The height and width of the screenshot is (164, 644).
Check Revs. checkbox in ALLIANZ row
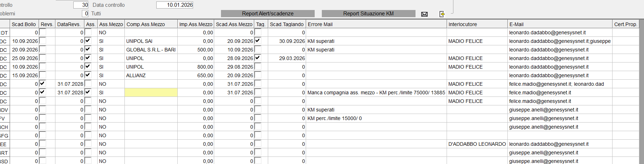43,75
